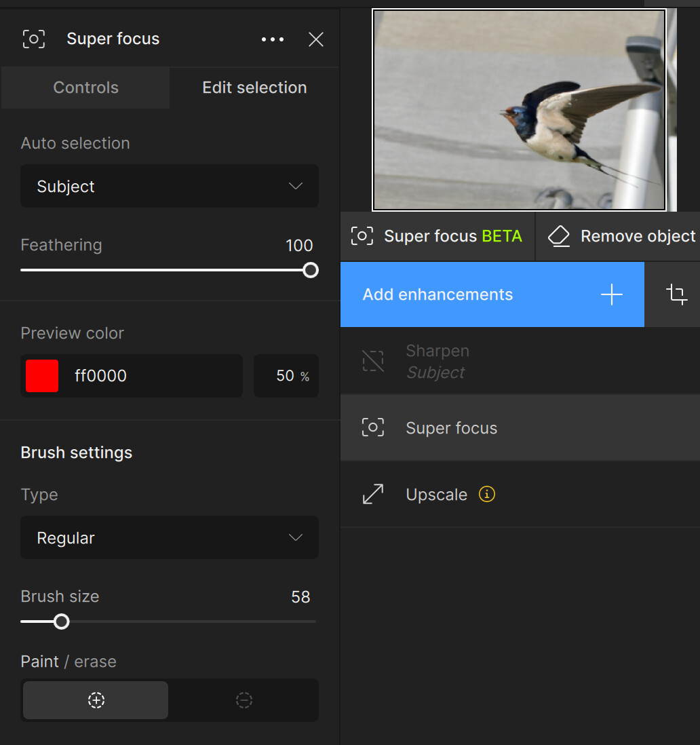The width and height of the screenshot is (700, 745).
Task: Click the yellow info icon beside Upscale
Action: pos(487,494)
